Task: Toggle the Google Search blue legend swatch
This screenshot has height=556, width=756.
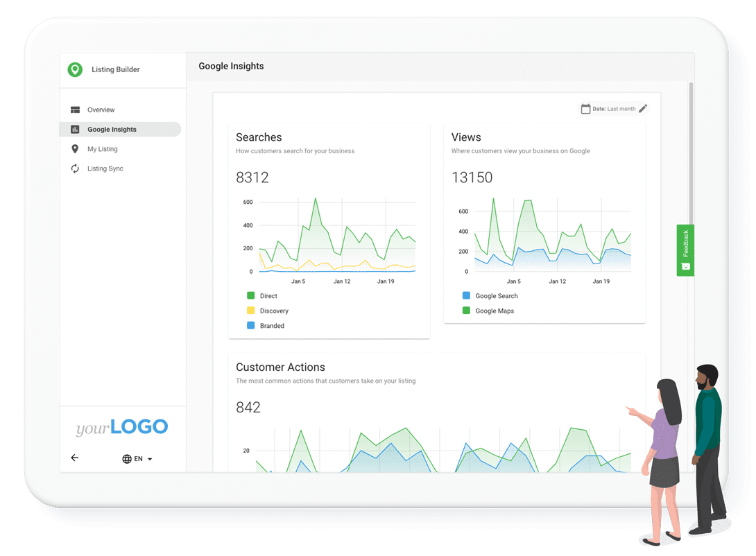Action: pyautogui.click(x=466, y=295)
